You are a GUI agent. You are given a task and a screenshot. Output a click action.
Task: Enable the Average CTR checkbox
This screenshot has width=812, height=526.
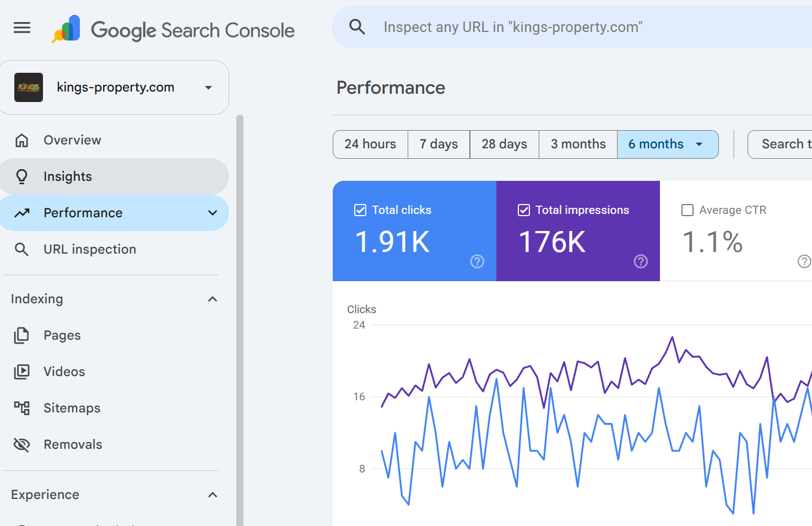688,210
